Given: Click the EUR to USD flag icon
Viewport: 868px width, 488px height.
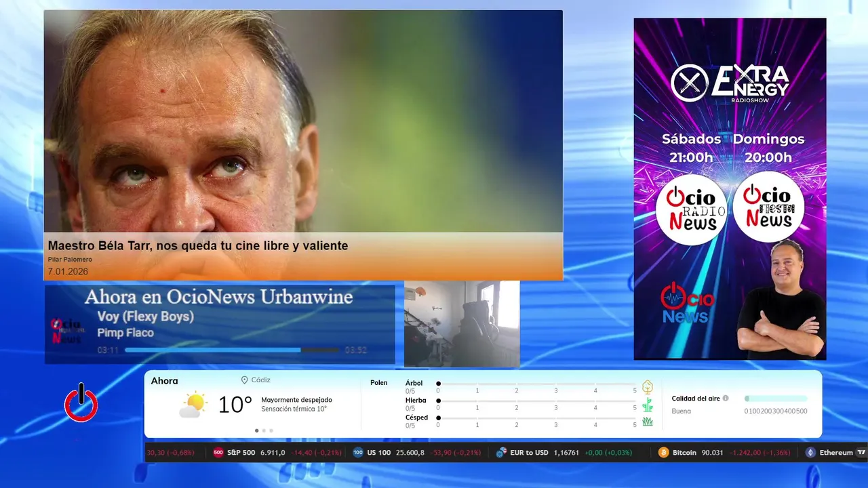Looking at the screenshot, I should pos(502,453).
